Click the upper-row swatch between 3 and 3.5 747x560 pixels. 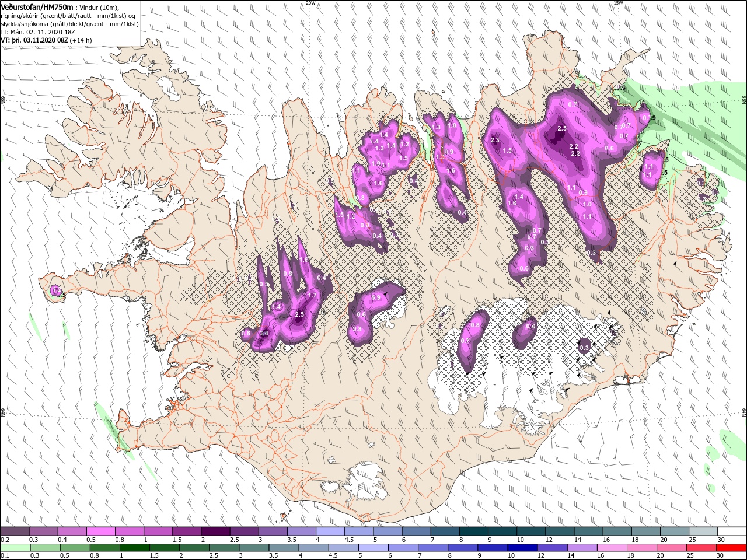273,531
